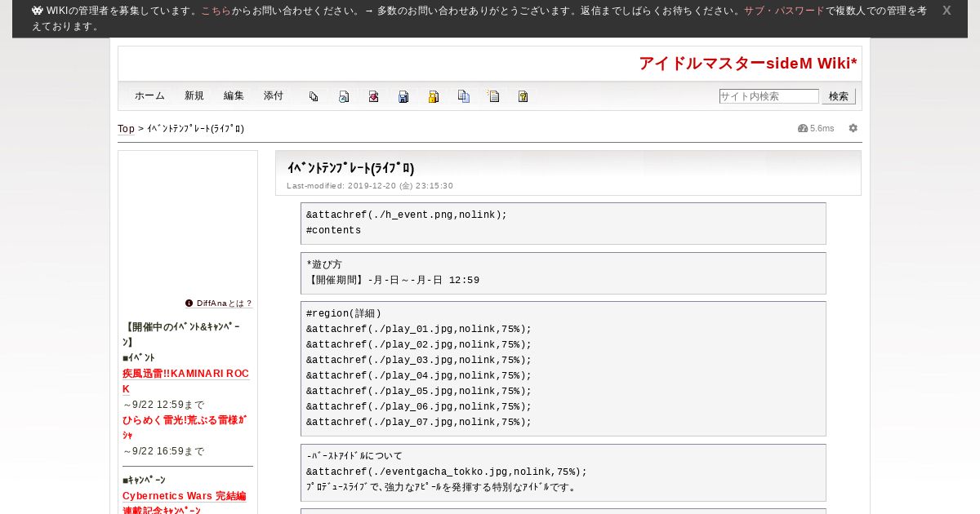Screen dimensions: 980x514
Task: Open page history clock icon
Action: [344, 96]
